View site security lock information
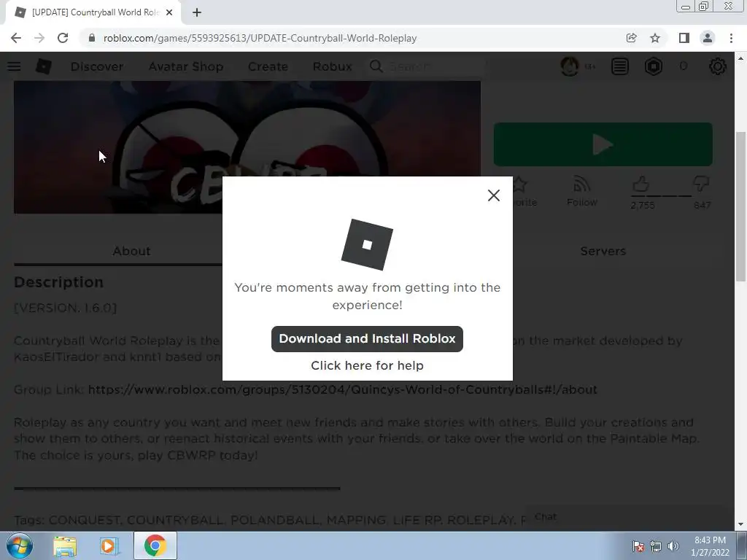This screenshot has width=747, height=560. tap(92, 38)
